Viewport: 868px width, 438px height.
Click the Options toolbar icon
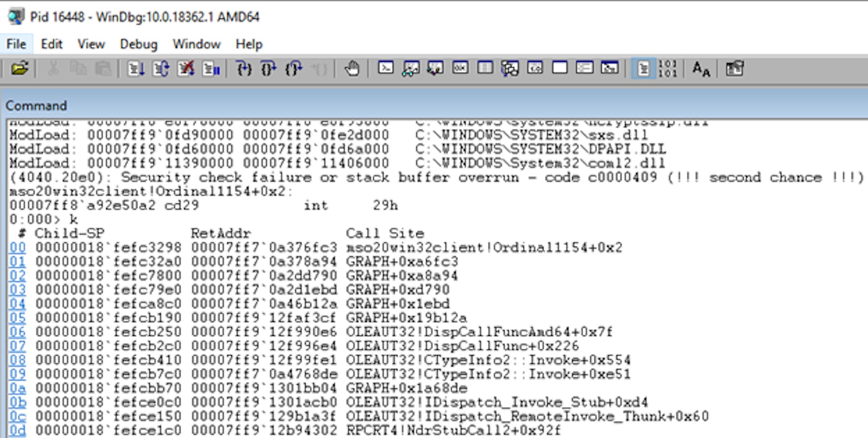735,69
